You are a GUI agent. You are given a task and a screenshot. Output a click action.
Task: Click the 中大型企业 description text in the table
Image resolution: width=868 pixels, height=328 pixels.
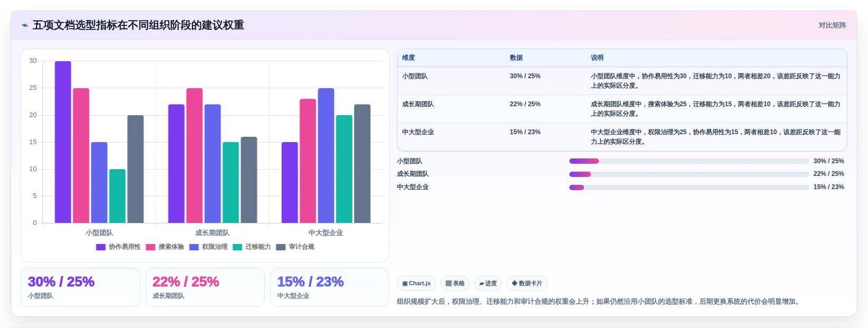[x=716, y=137]
